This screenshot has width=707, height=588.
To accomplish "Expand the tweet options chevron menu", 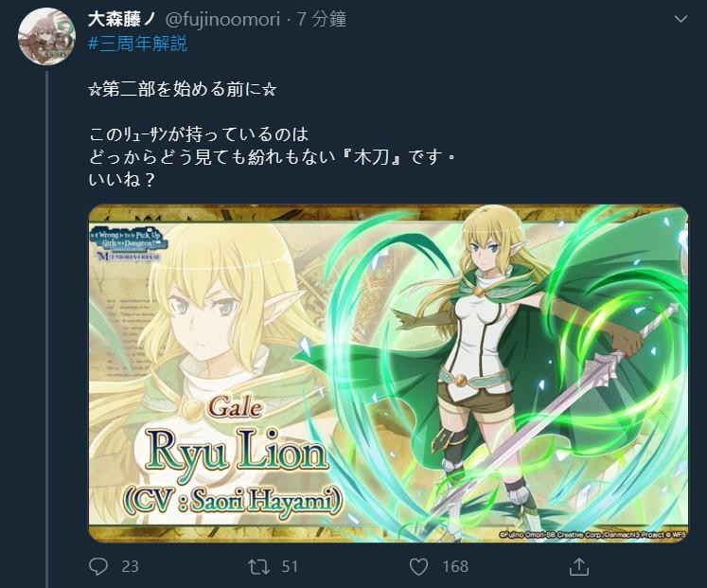I will pos(680,19).
